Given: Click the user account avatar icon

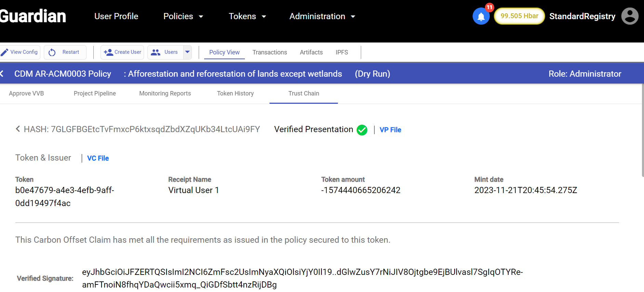Looking at the screenshot, I should 630,16.
